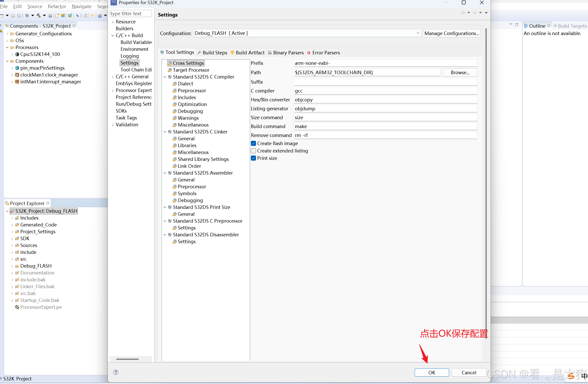This screenshot has height=384, width=588.
Task: Uncheck the Print size checkbox
Action: 253,158
